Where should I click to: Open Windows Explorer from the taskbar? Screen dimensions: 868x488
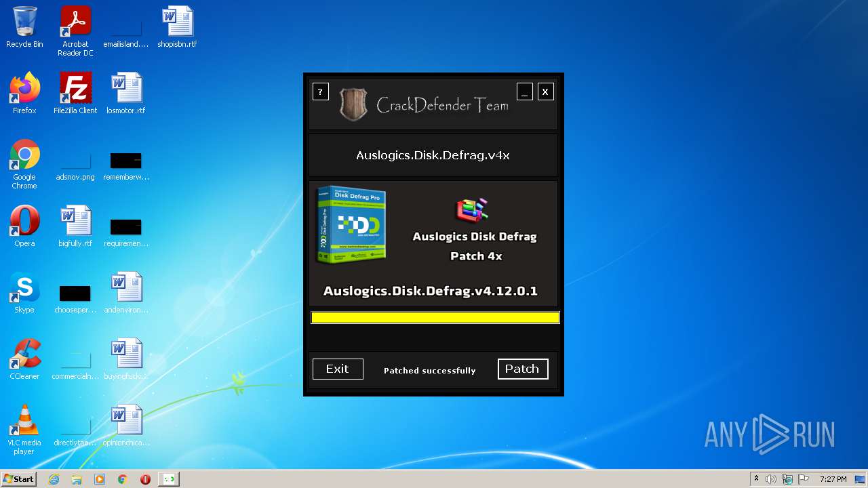(77, 479)
